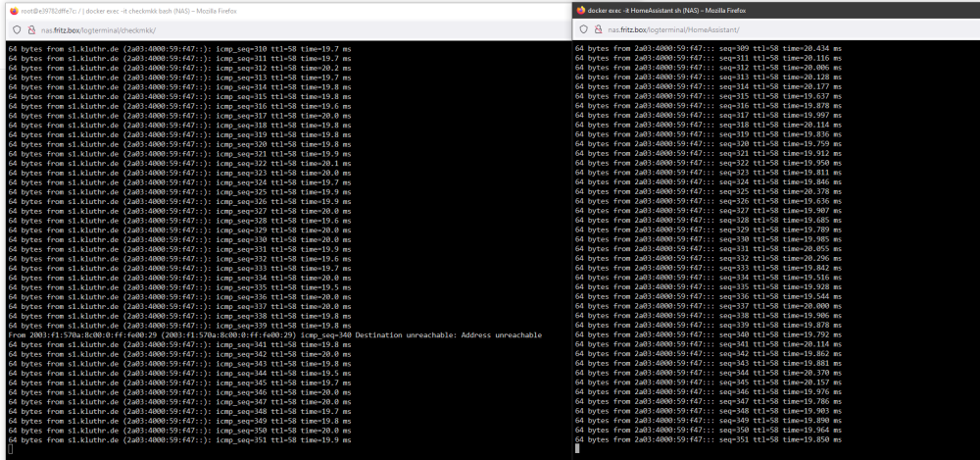This screenshot has height=460, width=980.
Task: Select checkmkk line icmp_seq=325
Action: (179, 191)
